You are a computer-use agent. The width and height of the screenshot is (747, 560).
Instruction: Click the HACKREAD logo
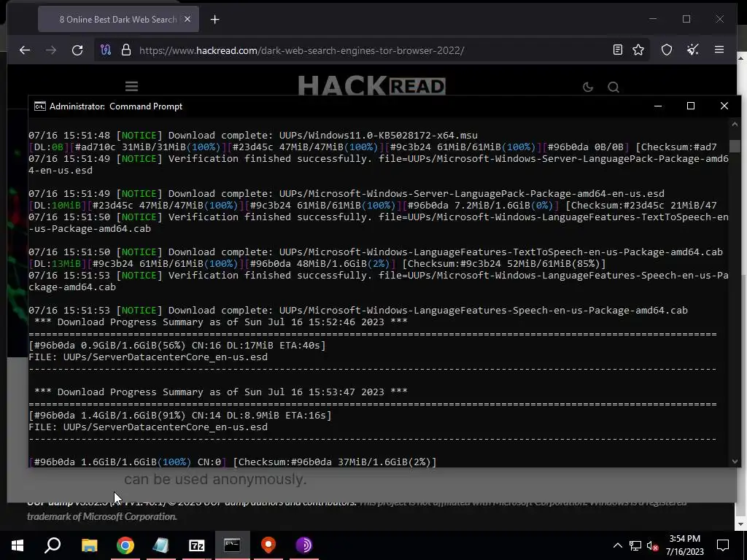click(371, 86)
